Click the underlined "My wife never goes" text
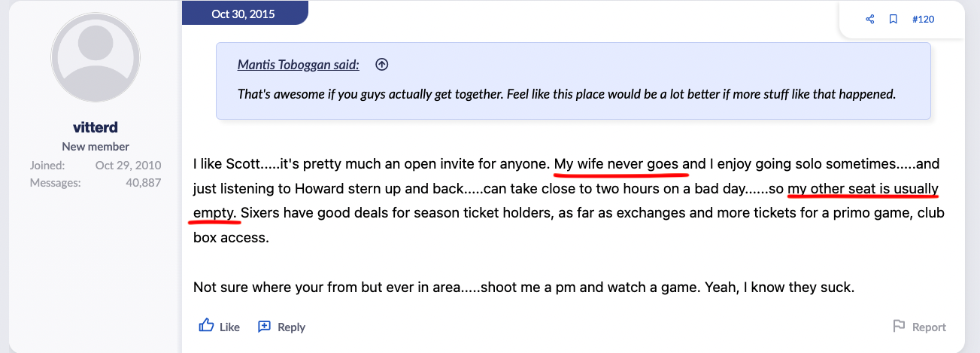Screen dimensions: 980x353 tap(617, 164)
